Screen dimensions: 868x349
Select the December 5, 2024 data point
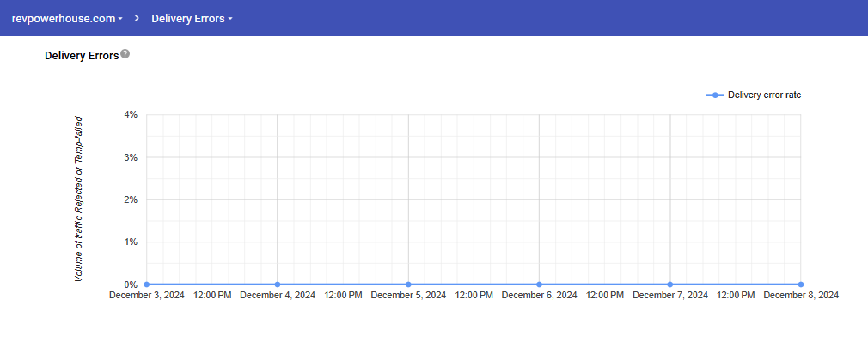(x=408, y=284)
